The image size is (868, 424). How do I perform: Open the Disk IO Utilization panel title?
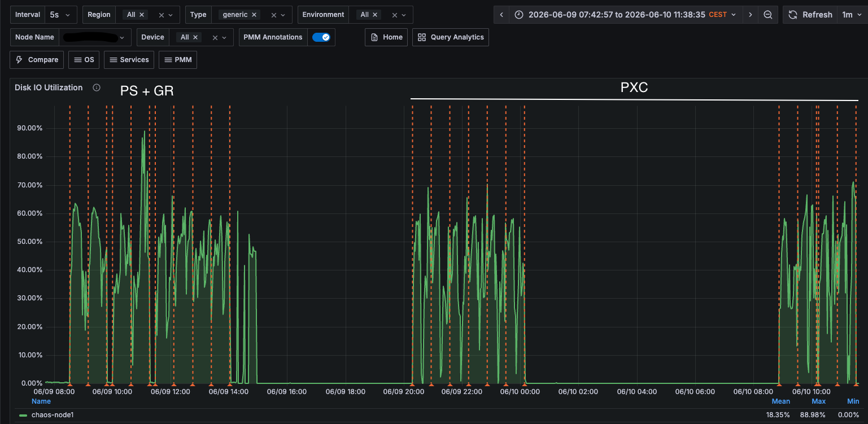click(49, 88)
